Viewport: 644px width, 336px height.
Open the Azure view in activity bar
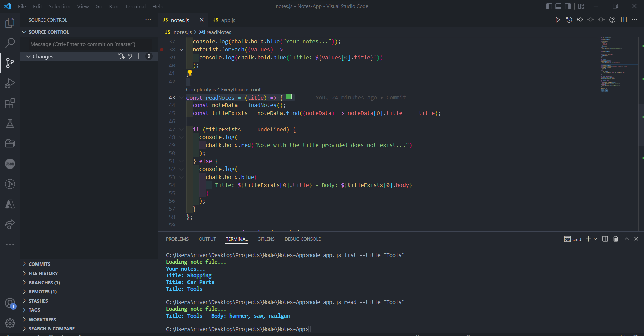coord(10,204)
